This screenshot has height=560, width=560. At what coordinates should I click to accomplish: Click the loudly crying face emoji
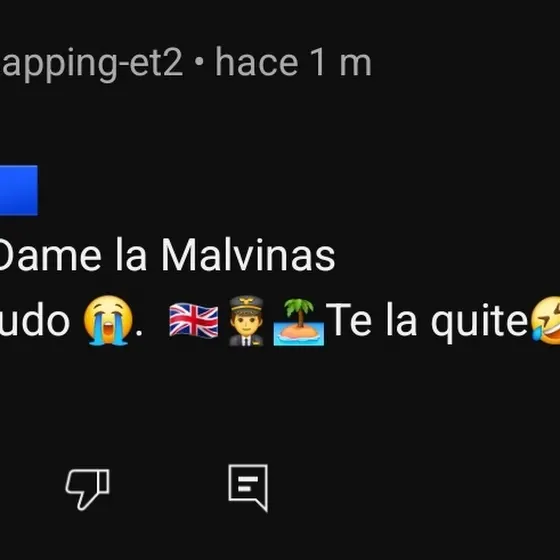pos(108,320)
